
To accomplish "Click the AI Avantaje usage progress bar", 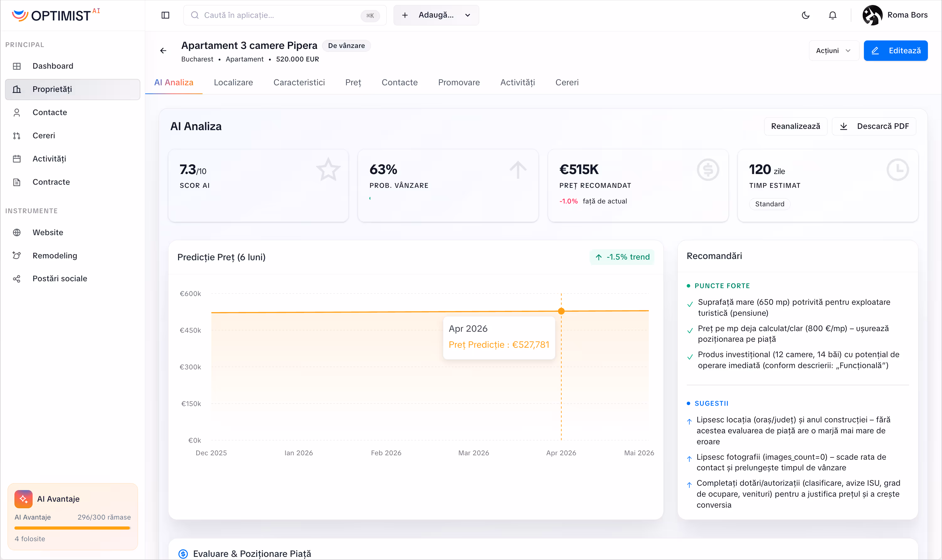I will click(72, 528).
